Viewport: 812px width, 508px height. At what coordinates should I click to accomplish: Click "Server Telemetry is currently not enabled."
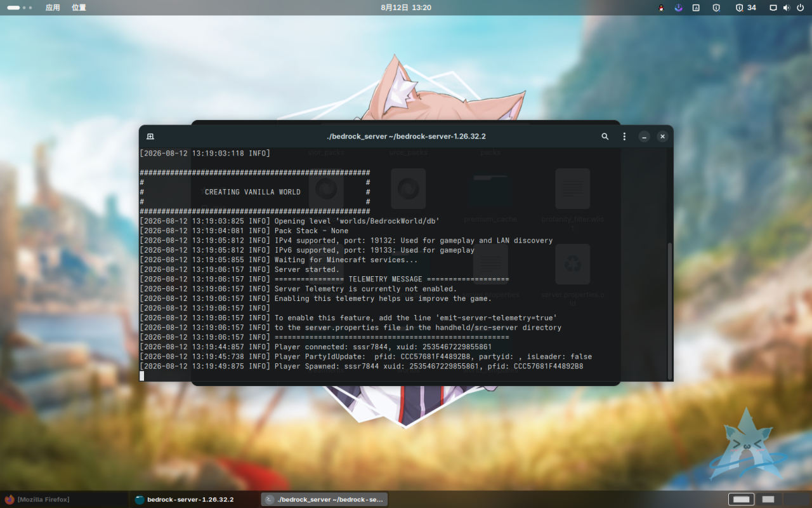tap(365, 289)
